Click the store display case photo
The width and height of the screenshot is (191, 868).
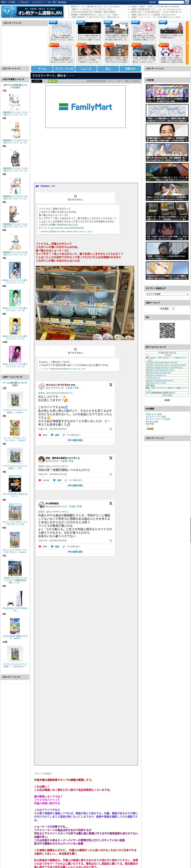point(85,303)
